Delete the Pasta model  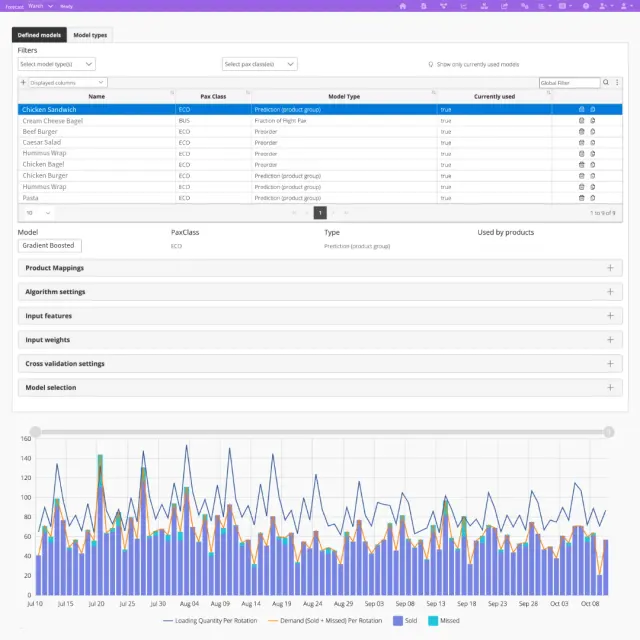[x=582, y=198]
